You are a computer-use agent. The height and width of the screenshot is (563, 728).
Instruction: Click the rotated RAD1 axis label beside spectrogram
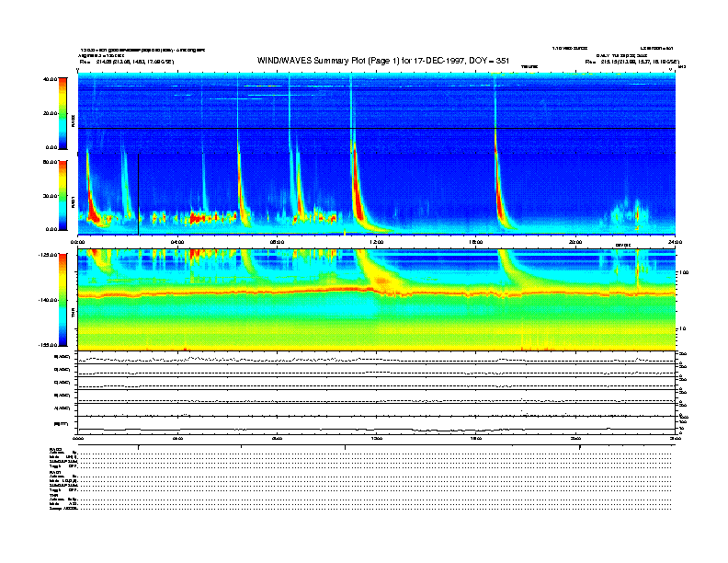point(73,202)
